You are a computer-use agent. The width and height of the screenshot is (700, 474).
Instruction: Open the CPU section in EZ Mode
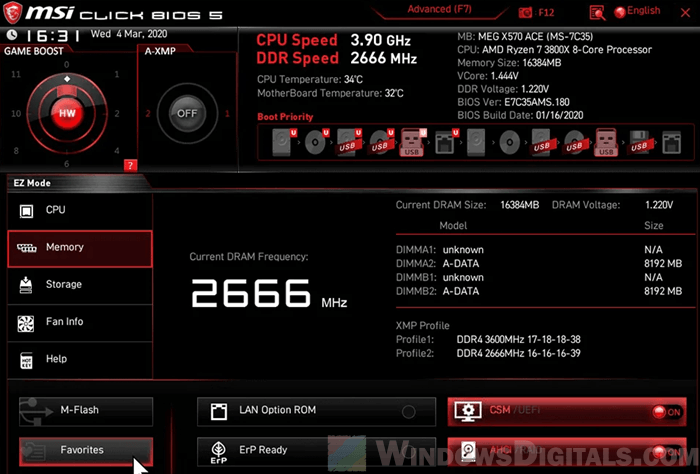80,210
